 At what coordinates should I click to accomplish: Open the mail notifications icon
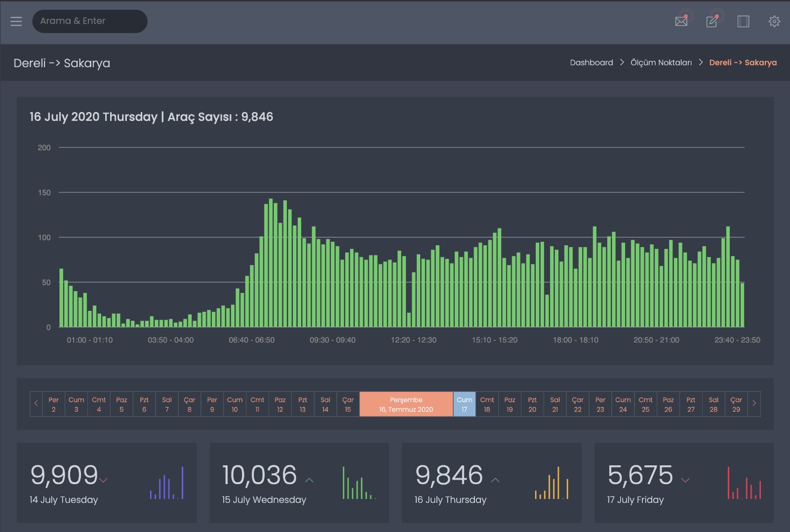tap(681, 21)
